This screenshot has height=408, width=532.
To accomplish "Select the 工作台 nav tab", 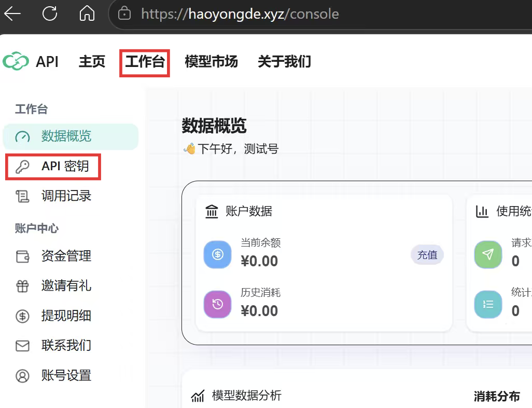I will [145, 62].
